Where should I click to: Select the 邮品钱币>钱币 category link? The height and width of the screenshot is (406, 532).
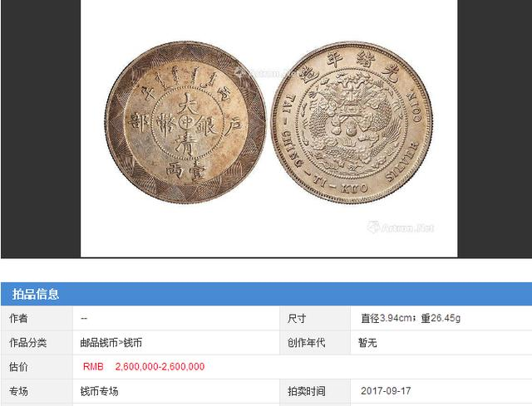coord(111,343)
